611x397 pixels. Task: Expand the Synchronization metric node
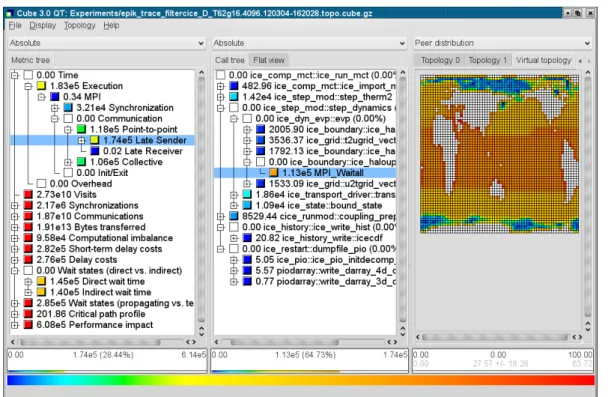pos(55,108)
